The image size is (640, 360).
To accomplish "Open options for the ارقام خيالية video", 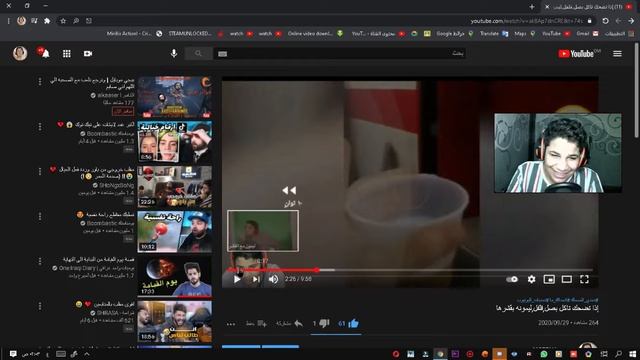I will [x=40, y=127].
